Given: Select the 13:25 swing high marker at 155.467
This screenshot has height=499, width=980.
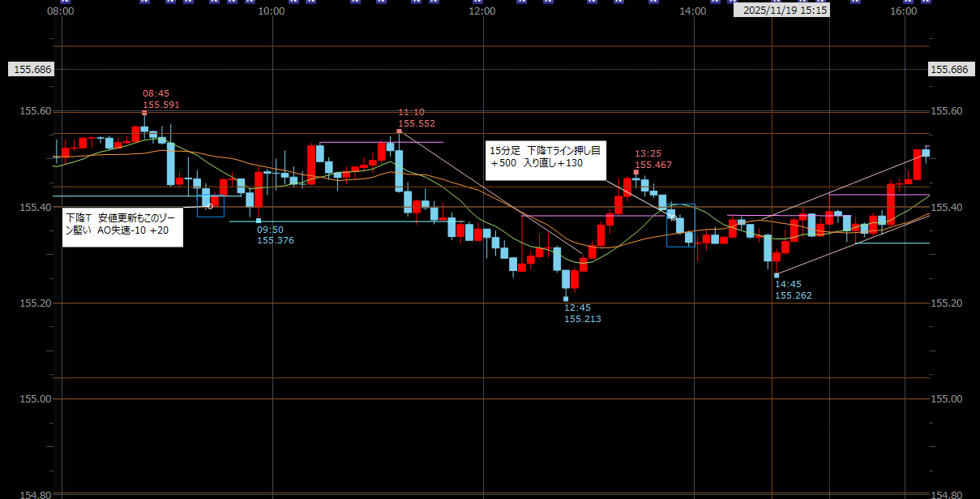Looking at the screenshot, I should (x=636, y=172).
